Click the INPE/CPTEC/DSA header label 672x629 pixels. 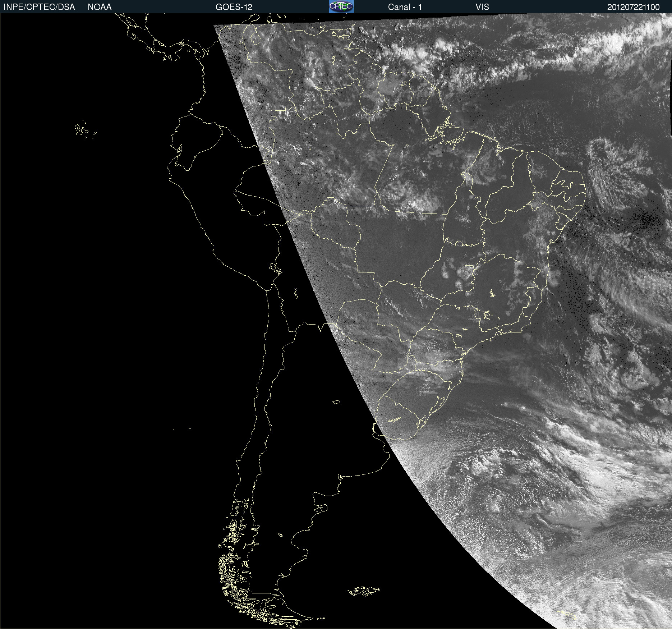point(39,7)
